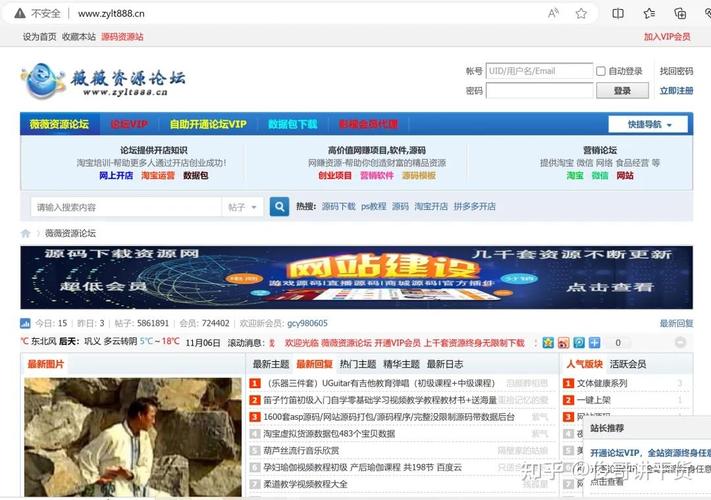Click hot search term 源码下载
The height and width of the screenshot is (500, 711).
coord(339,207)
